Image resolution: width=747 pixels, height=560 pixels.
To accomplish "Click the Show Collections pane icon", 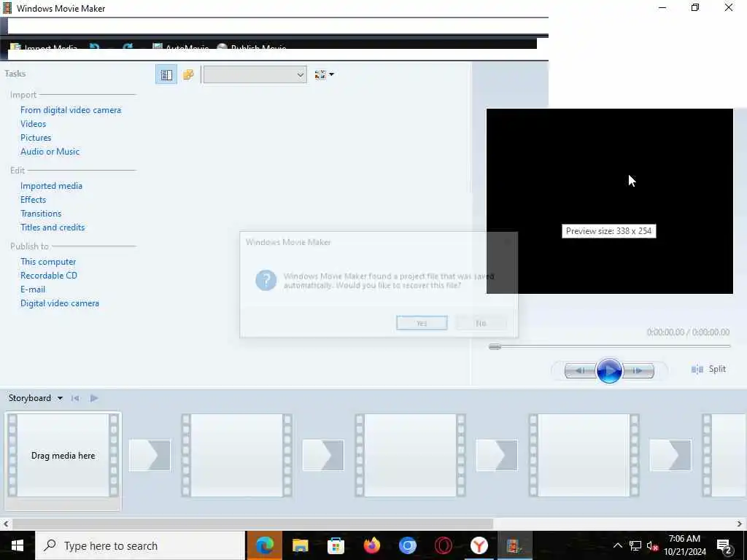I will point(188,75).
